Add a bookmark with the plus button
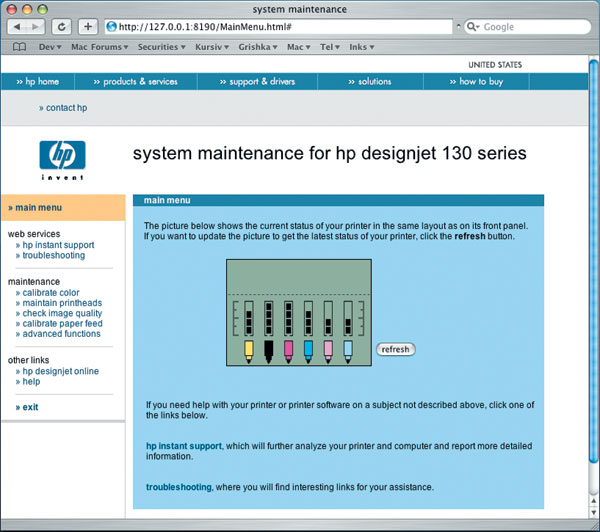The width and height of the screenshot is (600, 532). pos(88,27)
